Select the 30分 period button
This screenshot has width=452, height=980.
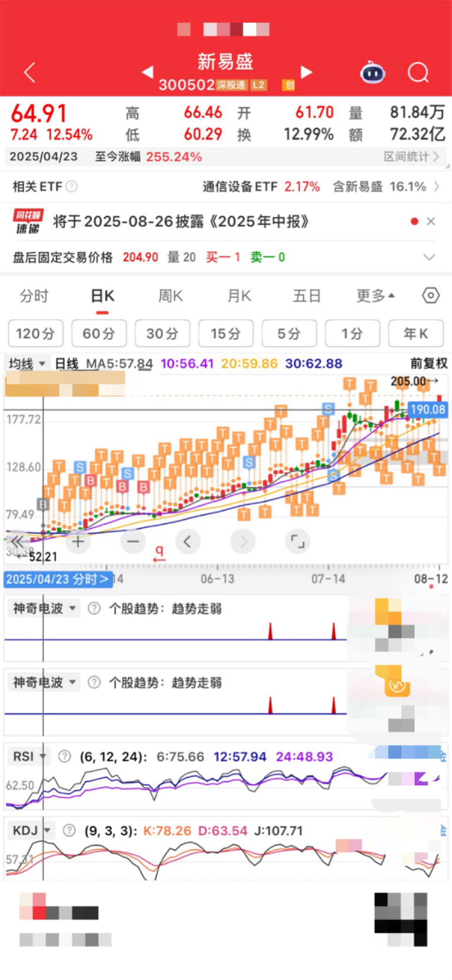pos(162,334)
